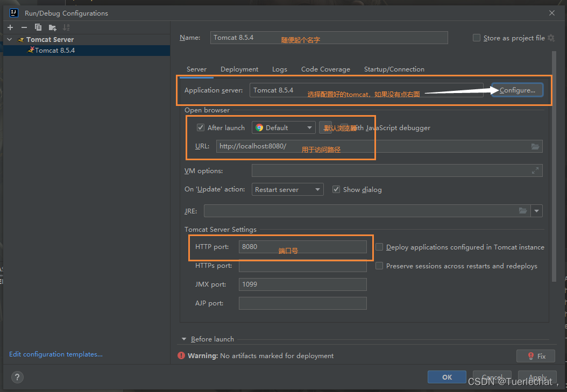Click the AJP port field

[303, 303]
